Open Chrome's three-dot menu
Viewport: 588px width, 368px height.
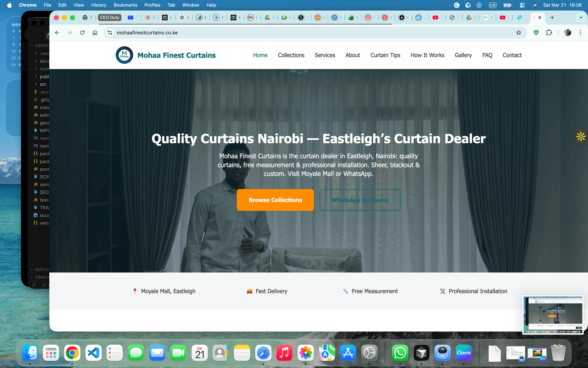click(x=580, y=33)
